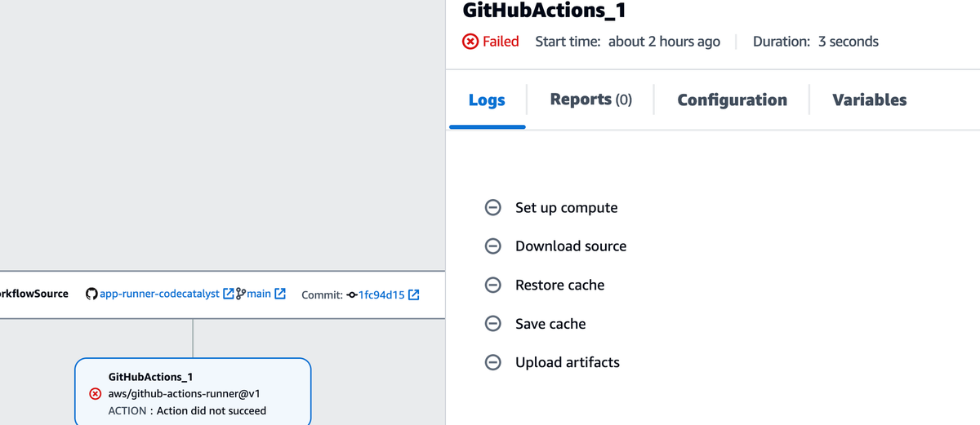980x425 pixels.
Task: Click the commit icon before 1fc94d15
Action: click(x=352, y=294)
